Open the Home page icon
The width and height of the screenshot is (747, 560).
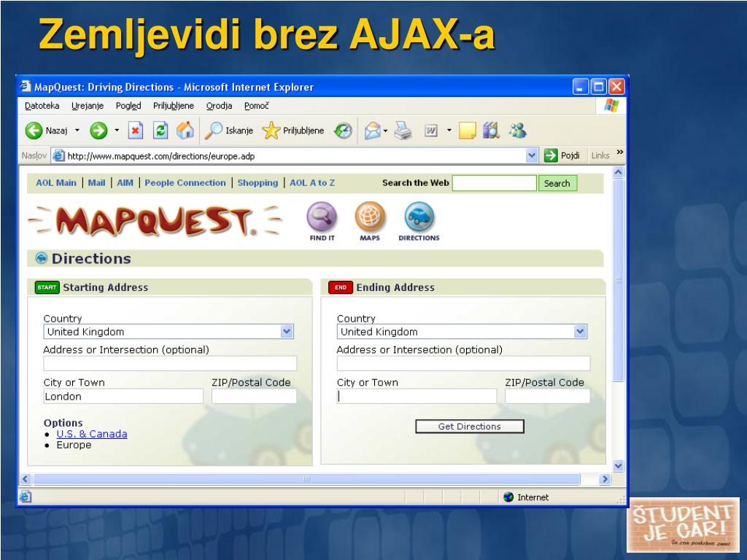pyautogui.click(x=185, y=131)
